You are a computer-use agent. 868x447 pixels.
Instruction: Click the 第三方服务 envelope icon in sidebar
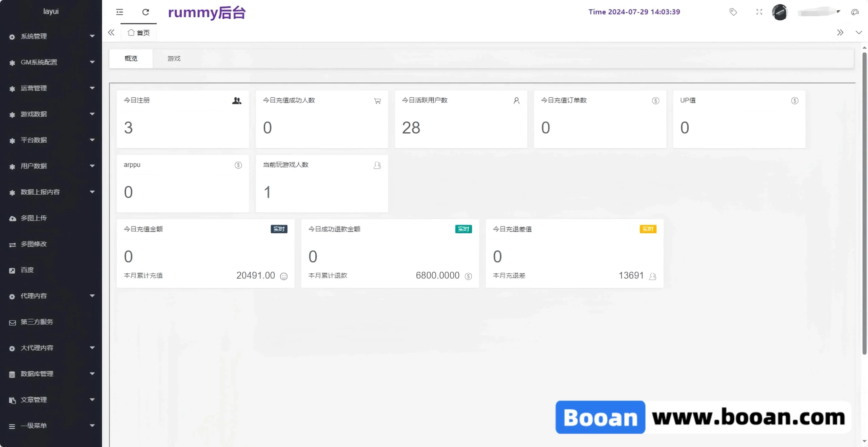tap(13, 322)
